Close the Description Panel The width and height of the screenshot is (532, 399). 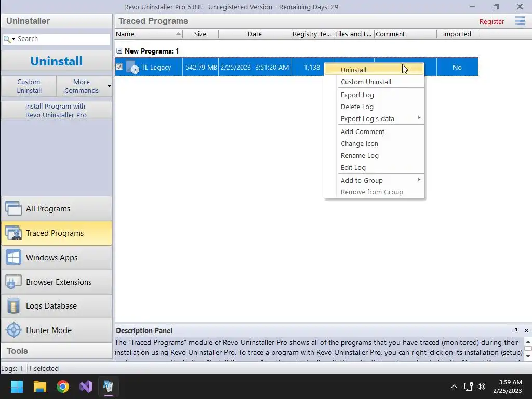[x=527, y=330]
